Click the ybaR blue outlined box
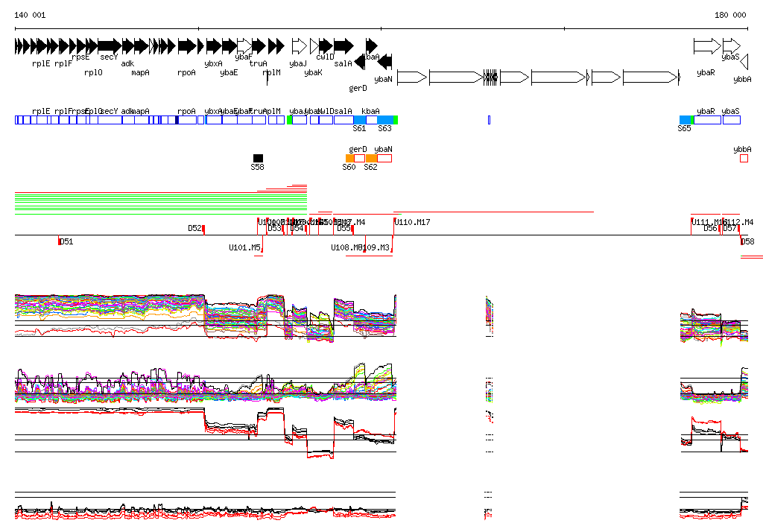This screenshot has width=763, height=532. tap(708, 120)
